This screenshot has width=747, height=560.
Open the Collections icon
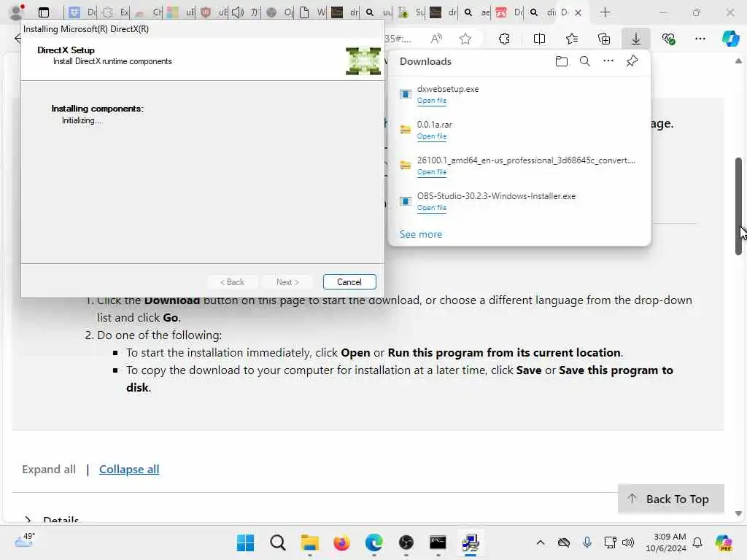pyautogui.click(x=603, y=39)
